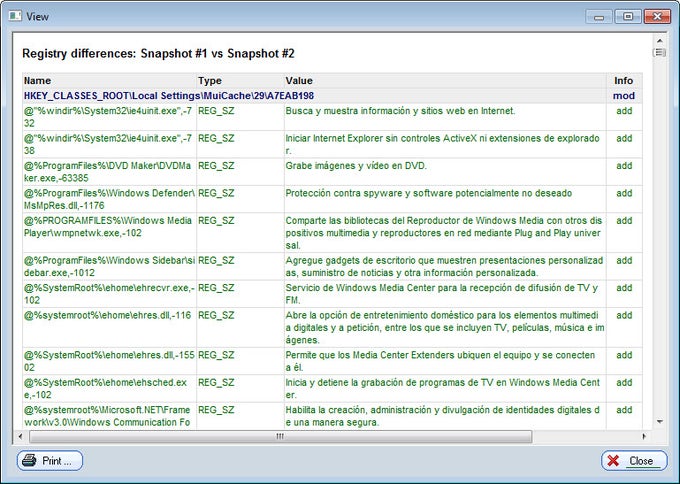Viewport: 680px width, 484px height.
Task: Select the ie4uinit.exe -732 name entry
Action: (x=108, y=117)
